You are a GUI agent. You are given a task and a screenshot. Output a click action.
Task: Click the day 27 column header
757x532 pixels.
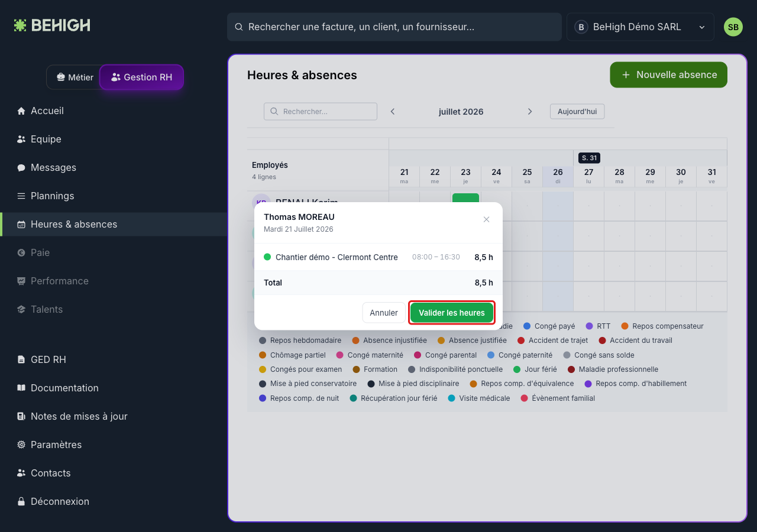point(589,176)
